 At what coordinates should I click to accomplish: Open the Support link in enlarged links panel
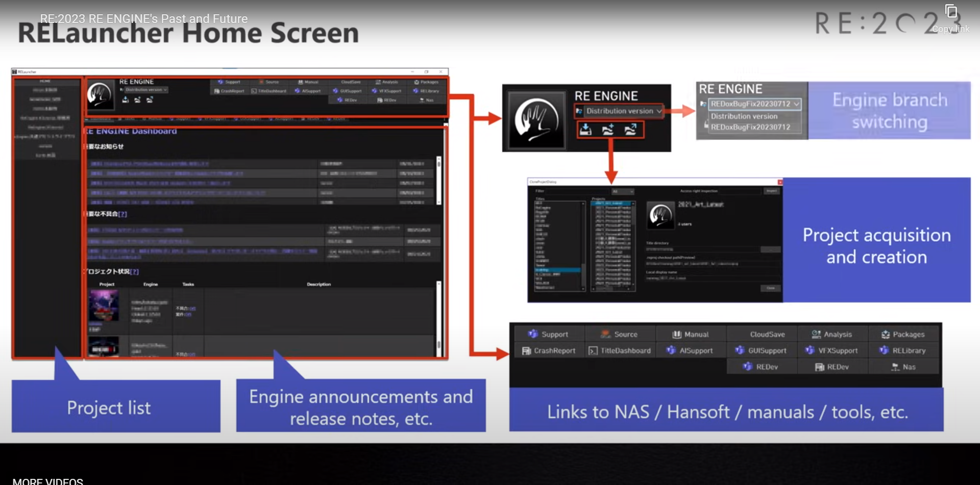[548, 334]
